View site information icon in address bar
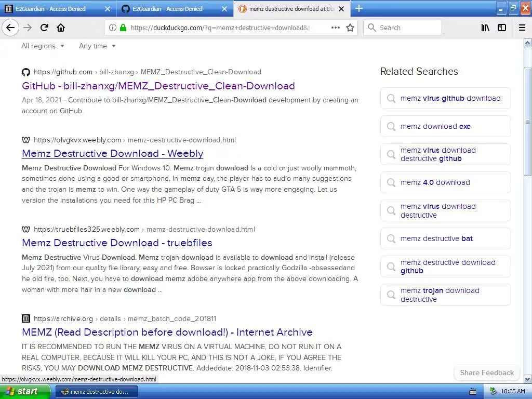 point(112,28)
